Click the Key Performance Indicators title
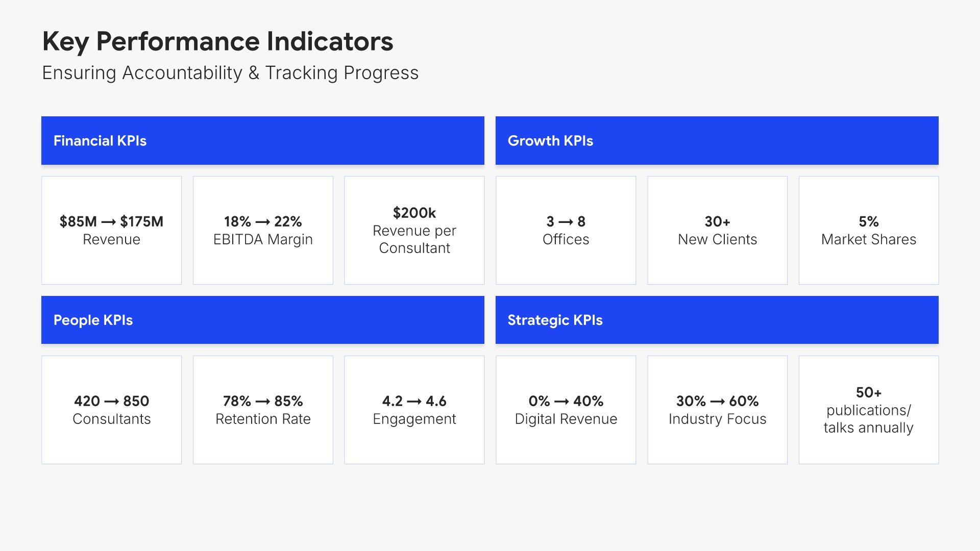 217,41
